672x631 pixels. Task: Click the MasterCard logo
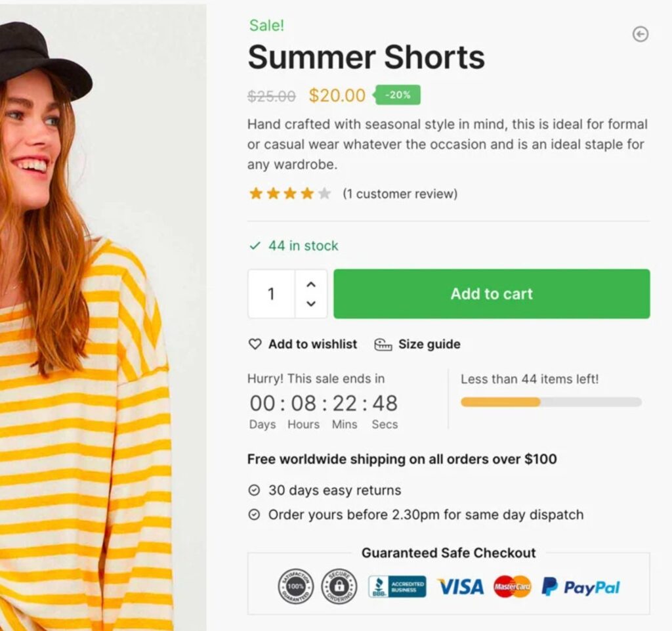click(512, 587)
